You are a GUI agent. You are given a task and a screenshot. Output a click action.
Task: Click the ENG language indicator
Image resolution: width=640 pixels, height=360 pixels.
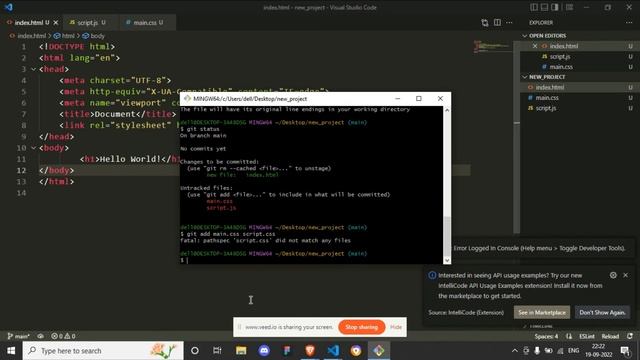point(573,350)
